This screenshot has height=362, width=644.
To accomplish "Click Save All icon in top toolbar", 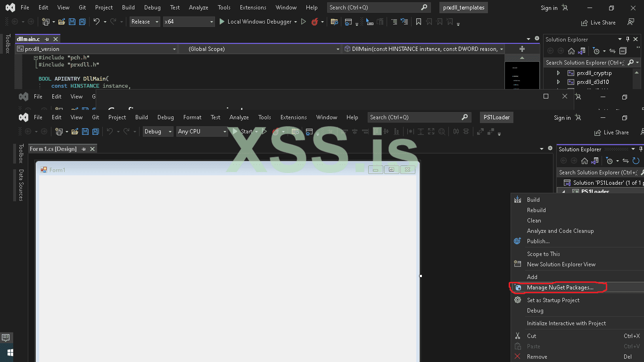I will click(83, 22).
